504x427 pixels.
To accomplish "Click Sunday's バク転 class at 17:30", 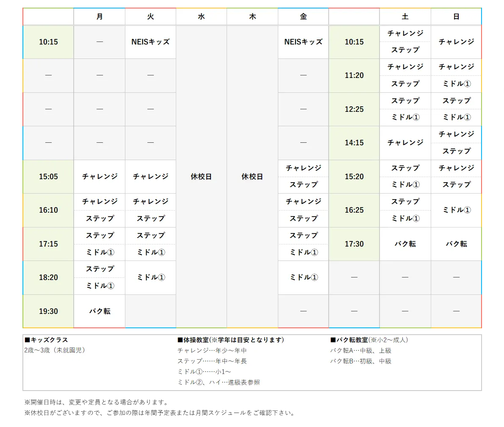I will tap(456, 244).
